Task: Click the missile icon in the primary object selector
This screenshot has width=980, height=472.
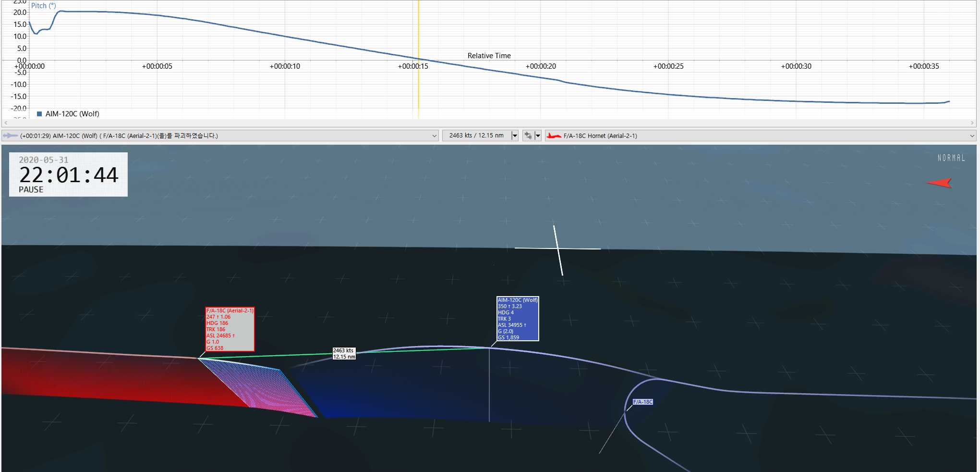Action: coord(10,136)
